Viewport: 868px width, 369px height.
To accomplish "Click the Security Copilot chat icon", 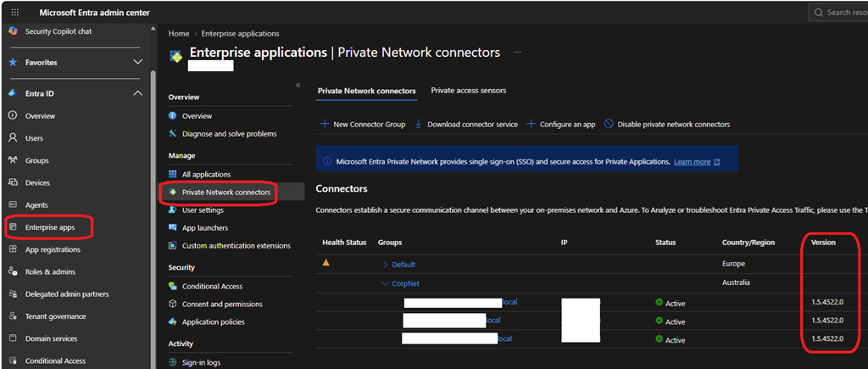I will (x=12, y=31).
